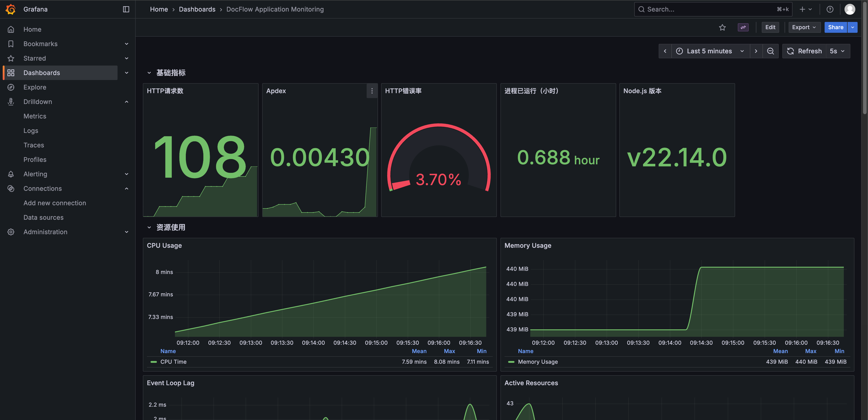Click the Edit dashboard button
868x420 pixels.
770,27
